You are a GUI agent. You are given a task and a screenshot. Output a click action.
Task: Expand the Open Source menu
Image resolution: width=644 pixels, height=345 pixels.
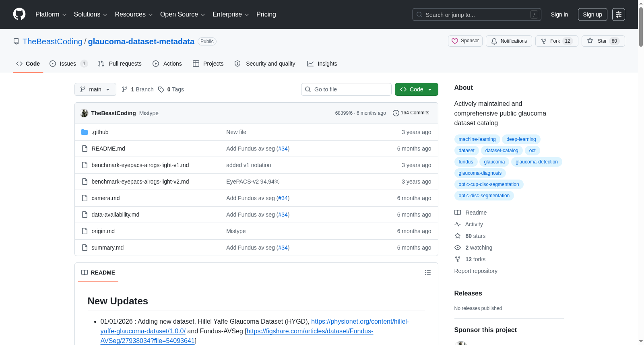pos(183,14)
